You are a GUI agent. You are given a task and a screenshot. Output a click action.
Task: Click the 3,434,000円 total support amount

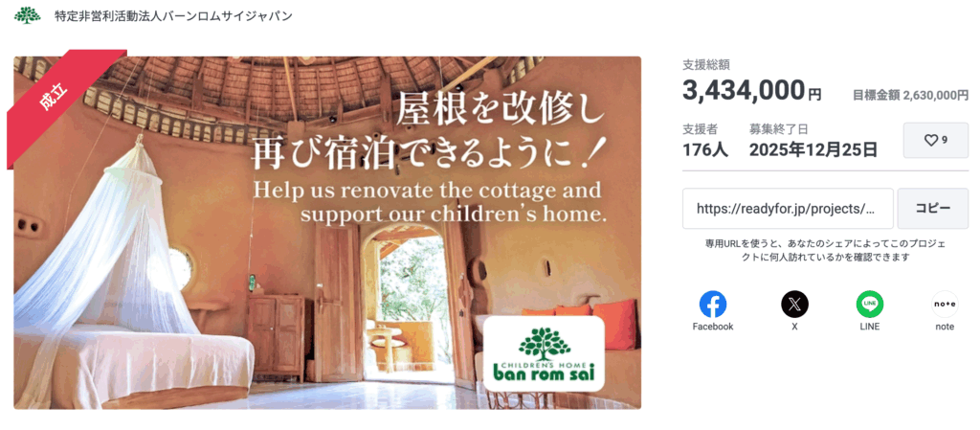(751, 91)
